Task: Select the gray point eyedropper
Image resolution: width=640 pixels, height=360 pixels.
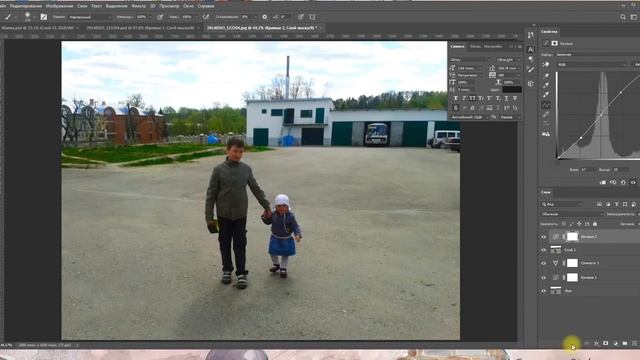Action: click(546, 85)
